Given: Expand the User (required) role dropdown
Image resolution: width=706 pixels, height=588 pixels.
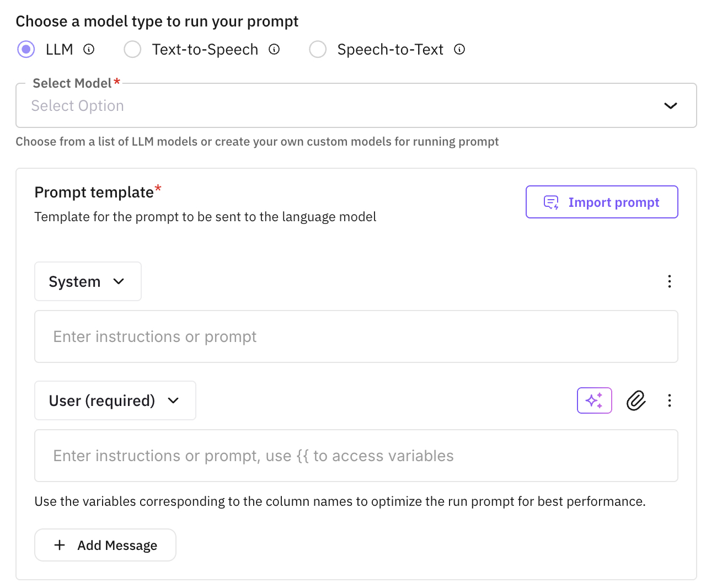Looking at the screenshot, I should tap(115, 400).
